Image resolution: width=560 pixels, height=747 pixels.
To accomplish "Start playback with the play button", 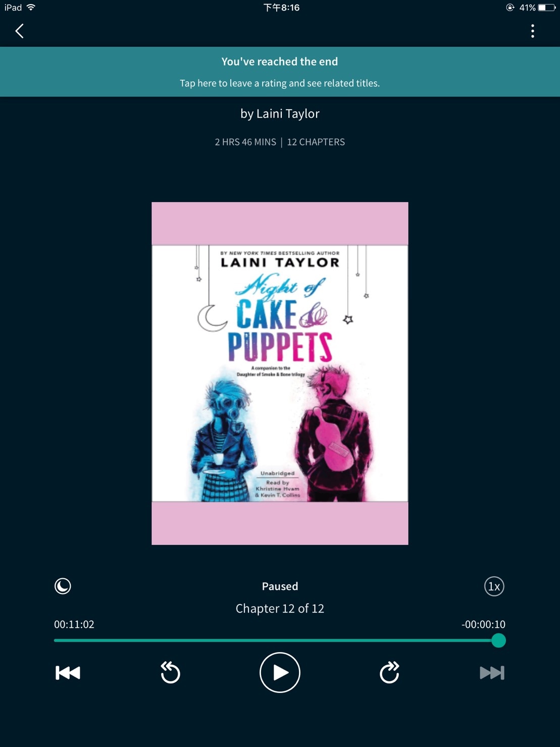I will click(280, 673).
